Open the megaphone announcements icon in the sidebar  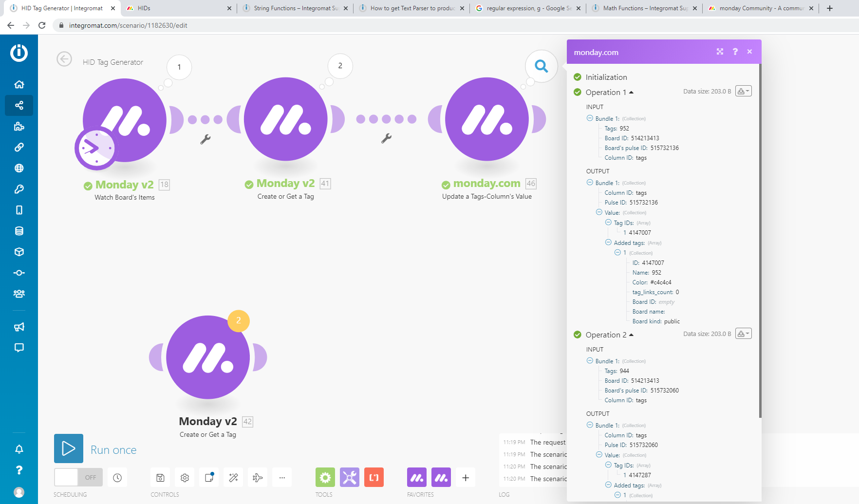point(19,327)
